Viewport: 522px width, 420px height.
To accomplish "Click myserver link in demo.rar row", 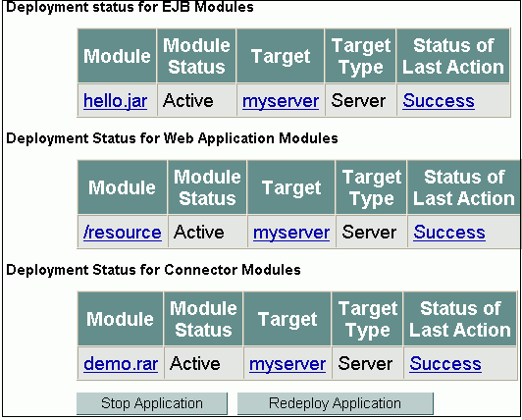I will pos(287,364).
